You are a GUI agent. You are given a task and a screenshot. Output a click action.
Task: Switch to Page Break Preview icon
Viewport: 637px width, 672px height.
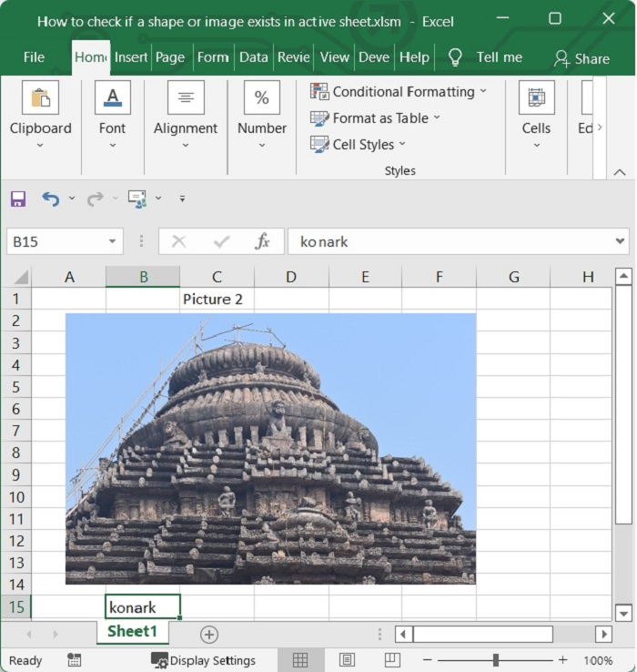392,660
